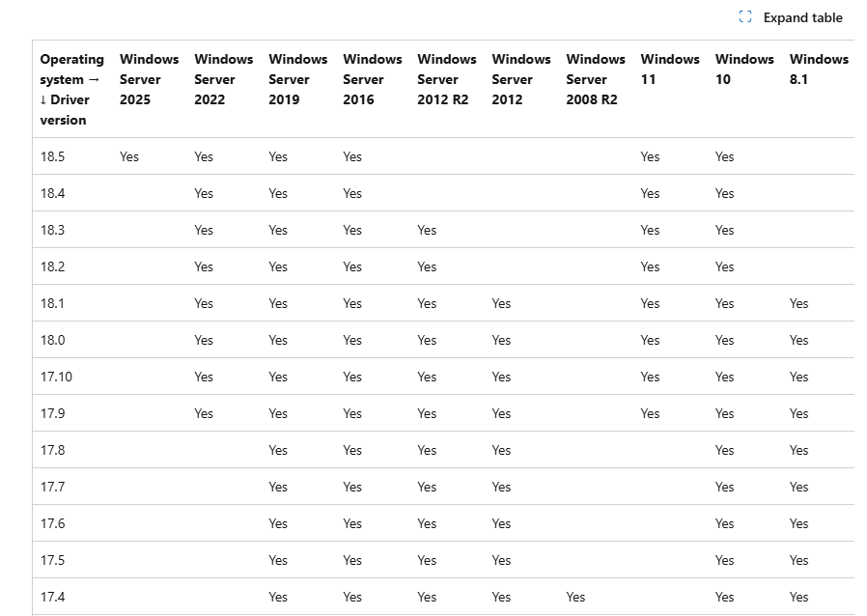This screenshot has width=867, height=616.
Task: Click Yes under Windows Server 2008 R2 for 17.4
Action: [x=575, y=597]
